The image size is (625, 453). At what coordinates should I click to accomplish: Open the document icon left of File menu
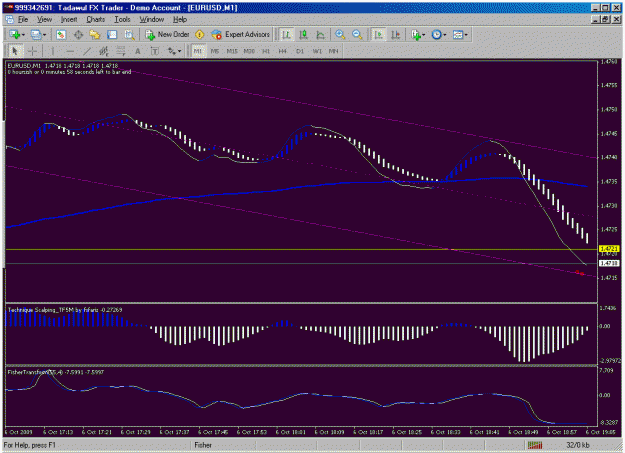[x=9, y=20]
